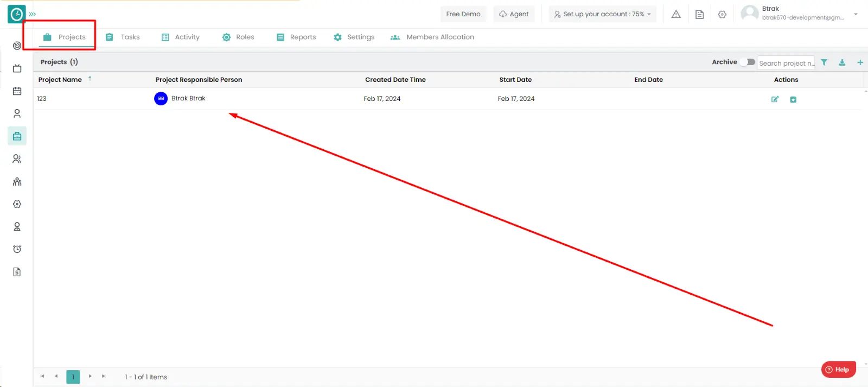868x387 pixels.
Task: Open the document icon in top header
Action: (699, 14)
